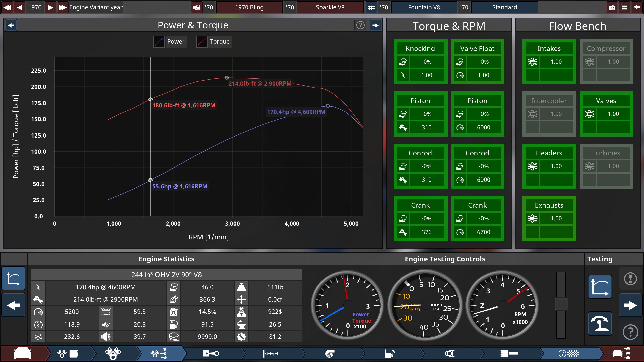Click the warning exclamation icon
Image resolution: width=644 pixels, height=362 pixels.
[x=630, y=279]
